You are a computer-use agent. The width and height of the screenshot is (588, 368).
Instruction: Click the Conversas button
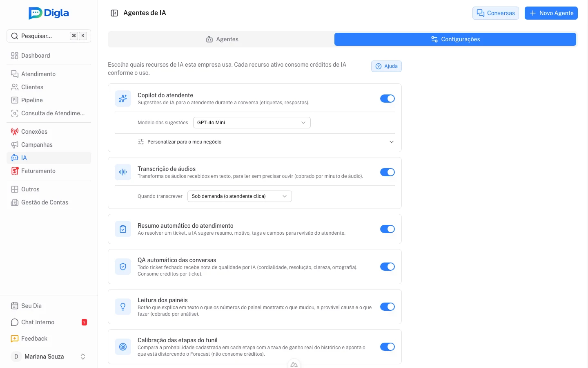(496, 13)
